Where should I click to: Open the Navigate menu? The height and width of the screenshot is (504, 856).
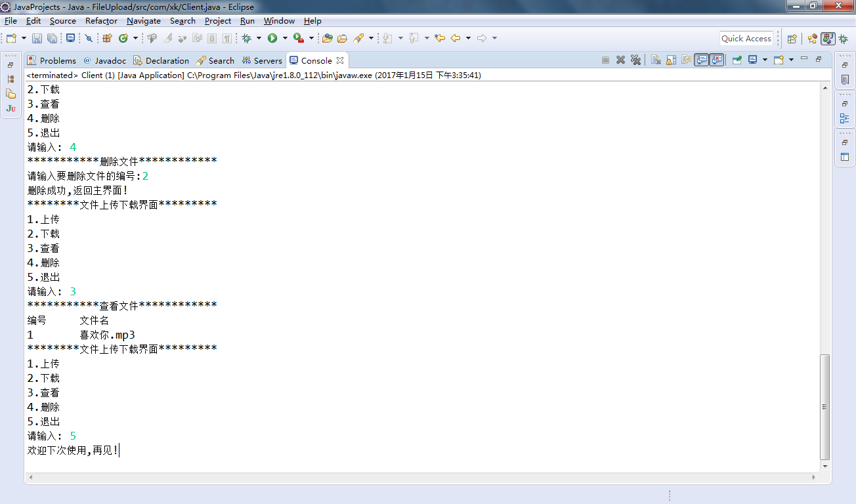(144, 21)
